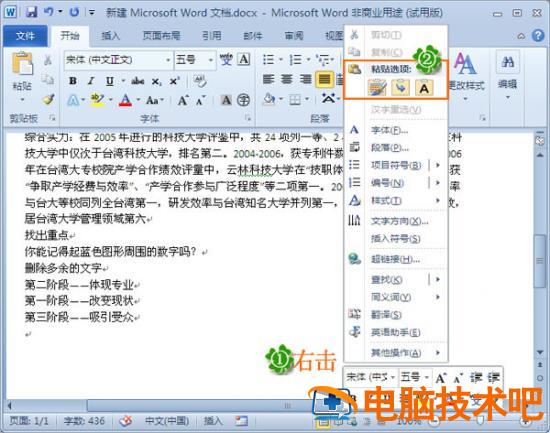Align text left in paragraph group
Image resolution: width=550 pixels, height=433 pixels.
point(269,80)
